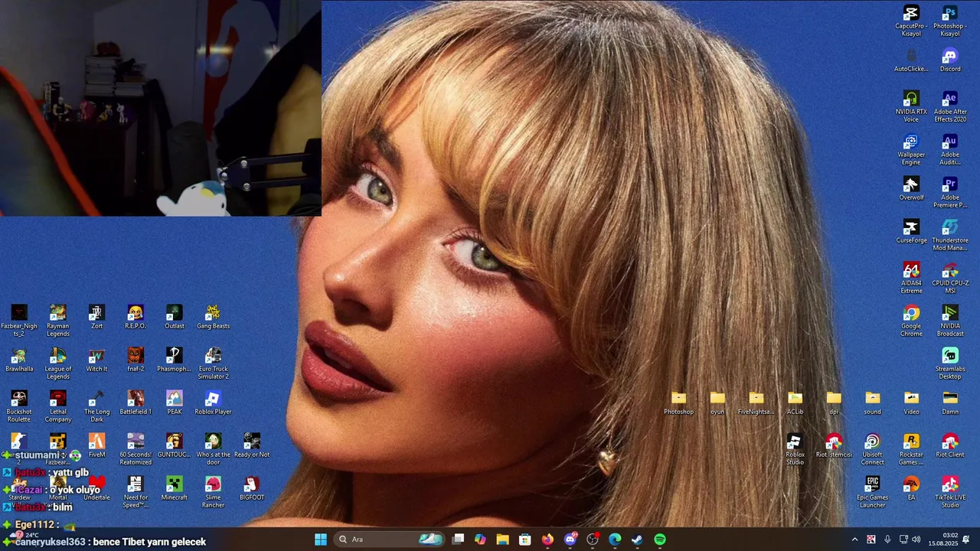Select the Lethal Company icon
This screenshot has height=551, width=980.
(x=57, y=406)
